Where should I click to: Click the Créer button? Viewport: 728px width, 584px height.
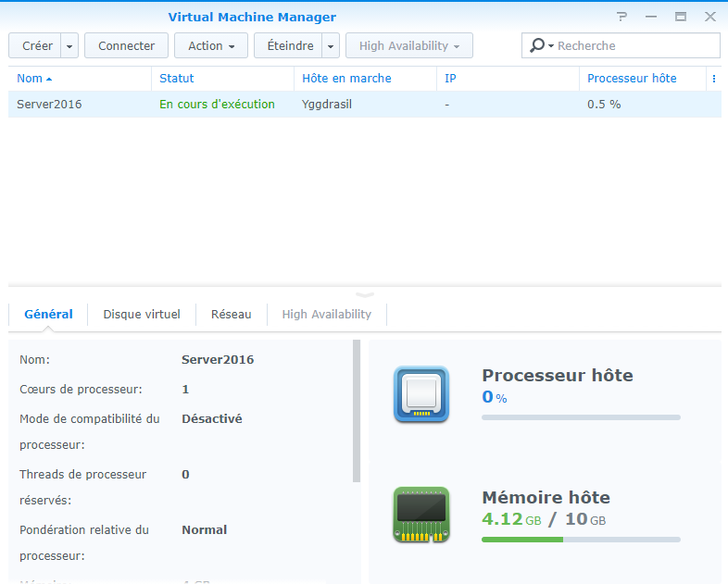tap(37, 46)
